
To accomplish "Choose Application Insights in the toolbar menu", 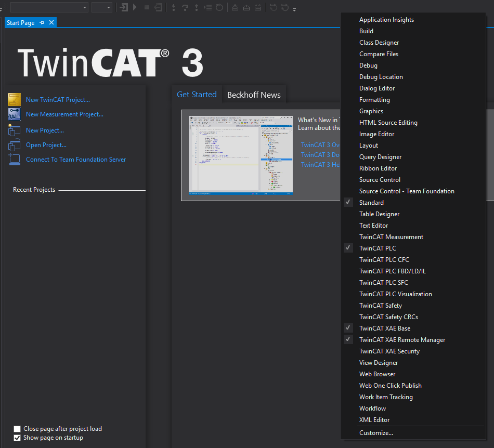I will click(x=413, y=20).
